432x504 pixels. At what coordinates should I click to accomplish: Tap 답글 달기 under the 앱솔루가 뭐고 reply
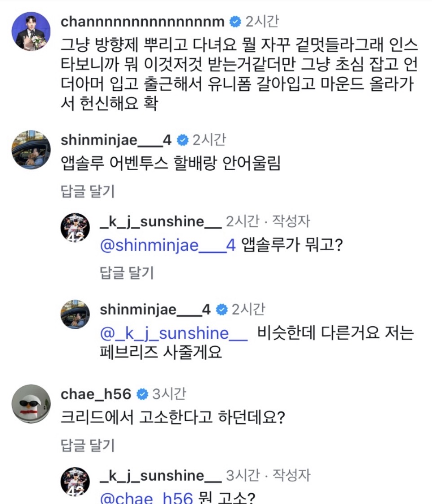click(127, 272)
